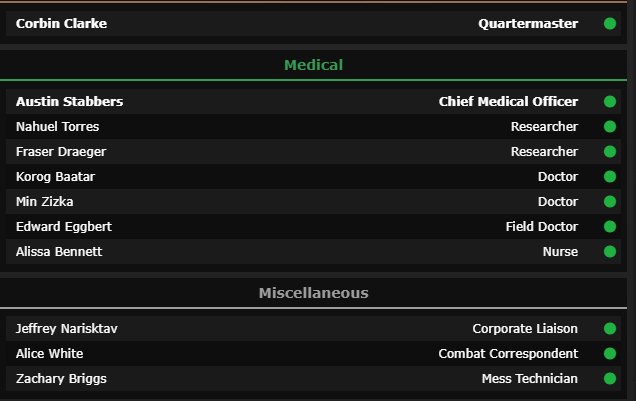This screenshot has height=401, width=636.
Task: Select the Miscellaneous section header
Action: (313, 293)
